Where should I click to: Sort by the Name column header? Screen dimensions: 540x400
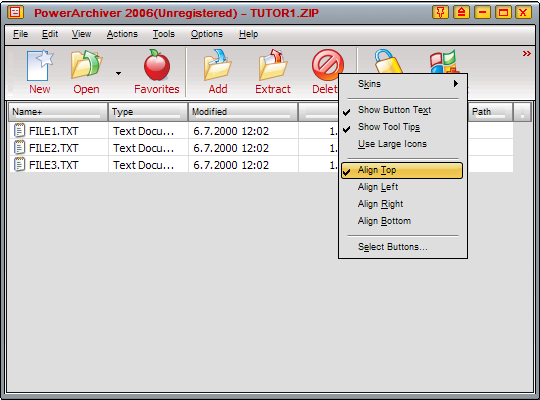pyautogui.click(x=58, y=112)
